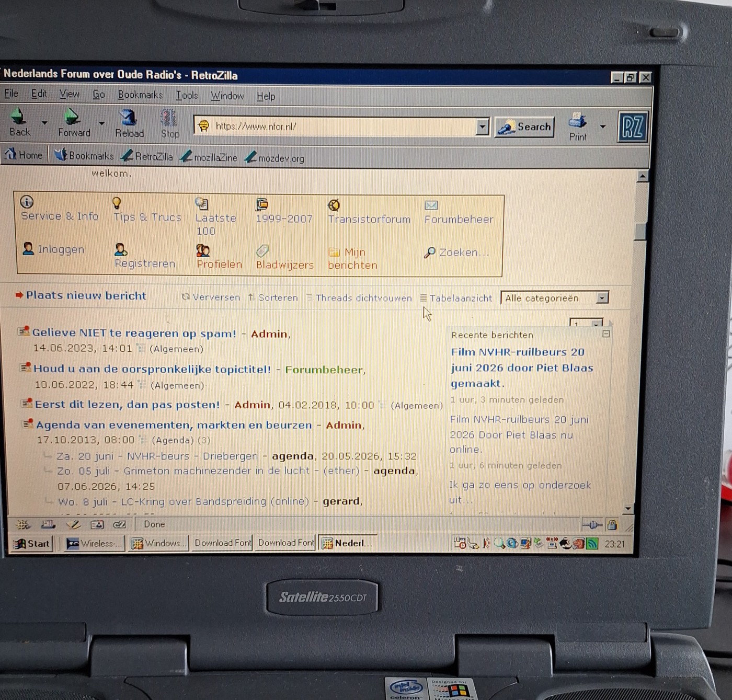Click the security padlock in status bar
Image resolution: width=732 pixels, height=700 pixels.
tap(612, 524)
